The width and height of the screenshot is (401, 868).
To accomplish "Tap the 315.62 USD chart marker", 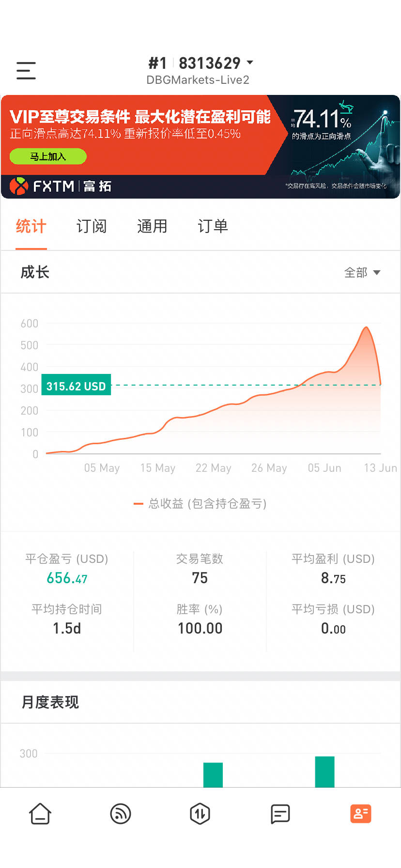I will tap(76, 385).
